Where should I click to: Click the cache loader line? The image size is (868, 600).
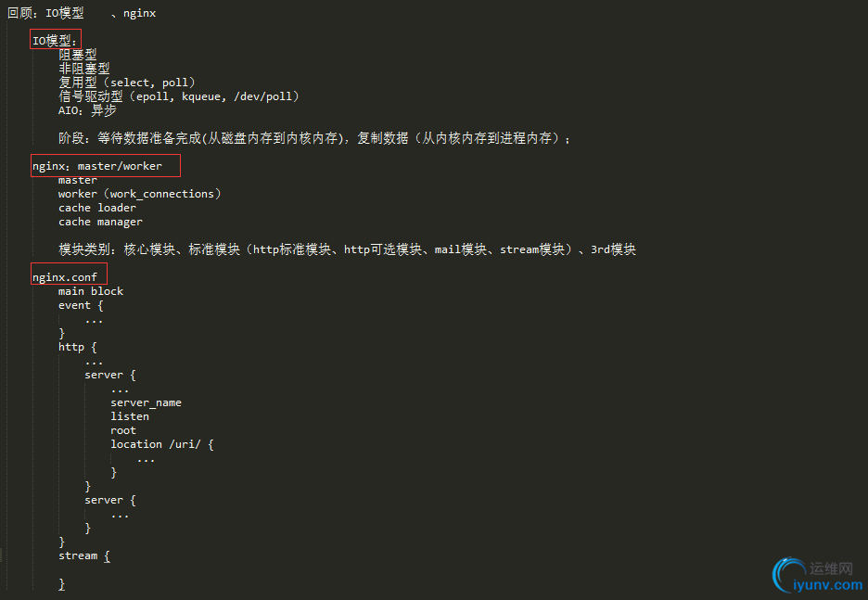[97, 208]
